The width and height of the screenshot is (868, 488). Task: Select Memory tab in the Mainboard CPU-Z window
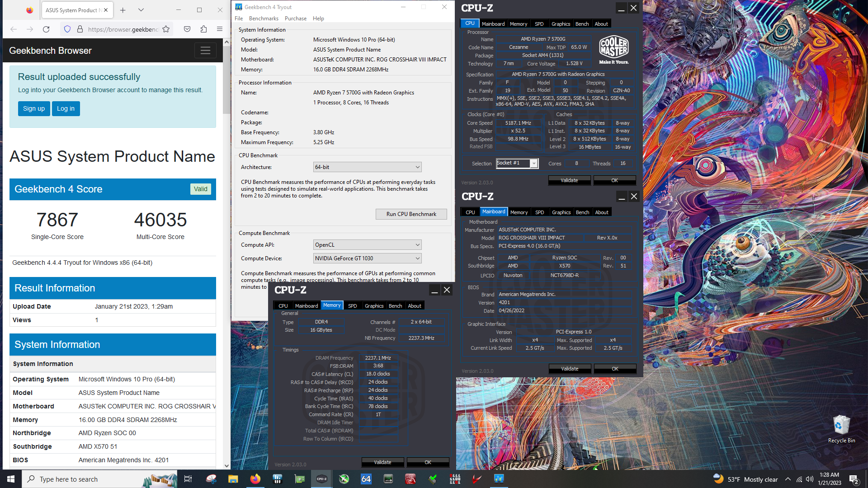519,212
